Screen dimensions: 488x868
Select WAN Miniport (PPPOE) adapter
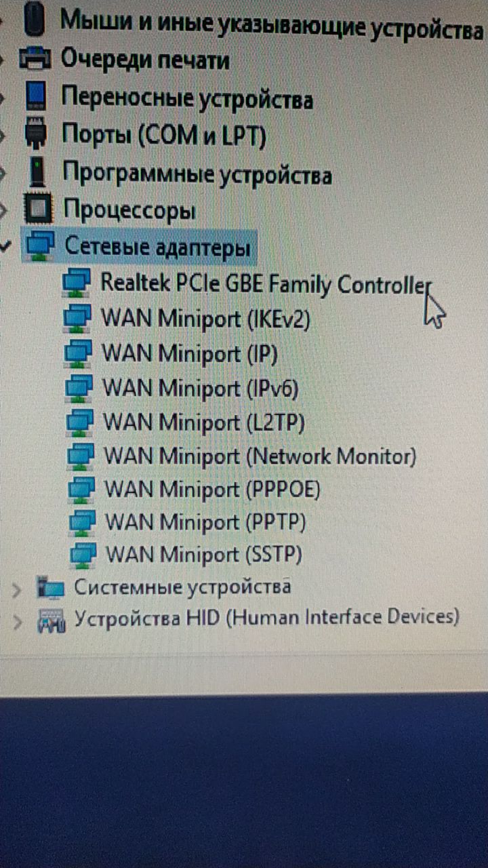(212, 489)
